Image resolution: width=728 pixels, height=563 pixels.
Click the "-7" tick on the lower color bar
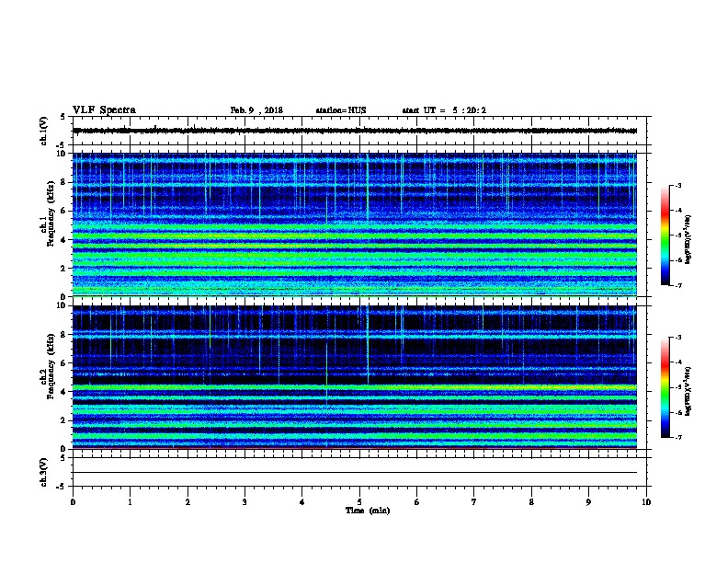[x=677, y=437]
